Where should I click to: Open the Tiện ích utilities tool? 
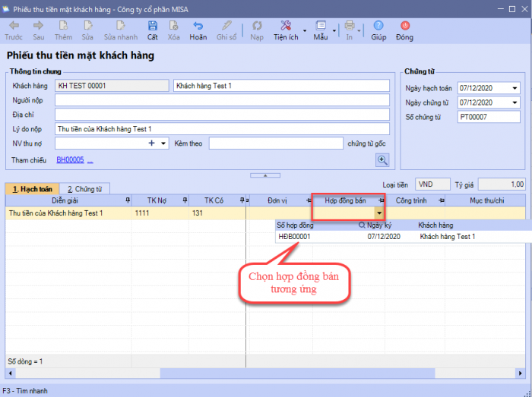[286, 30]
